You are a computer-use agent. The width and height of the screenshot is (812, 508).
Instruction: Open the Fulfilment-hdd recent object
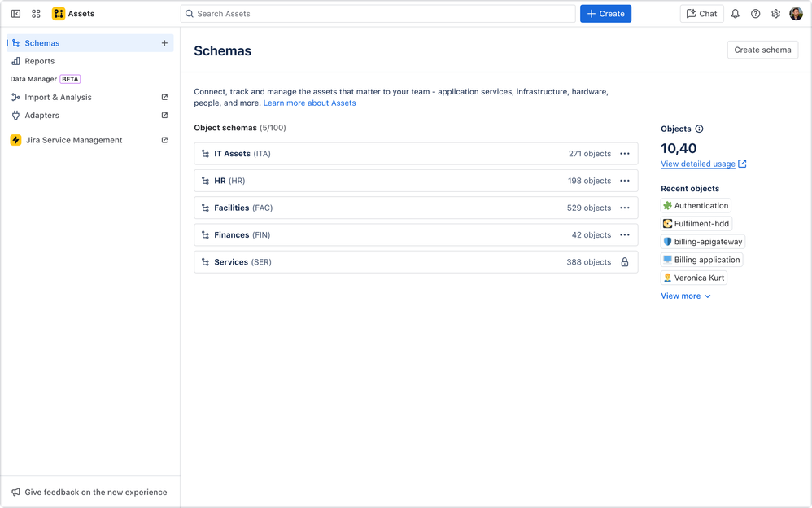(x=696, y=223)
